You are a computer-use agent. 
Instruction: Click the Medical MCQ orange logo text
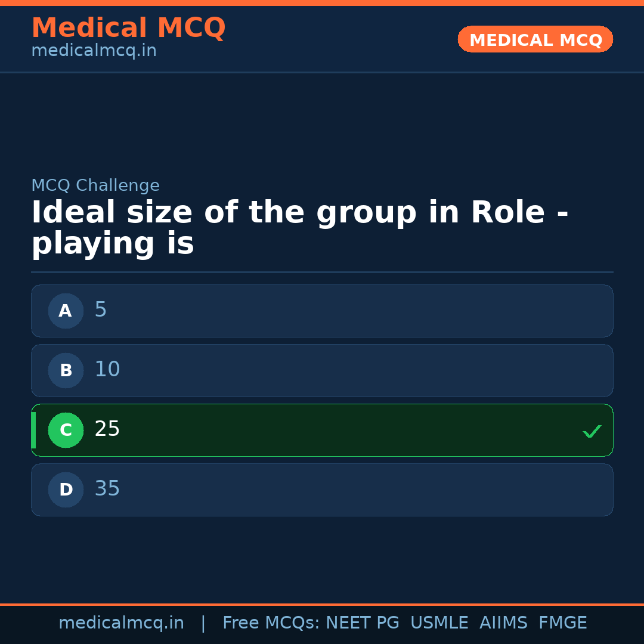pos(129,27)
